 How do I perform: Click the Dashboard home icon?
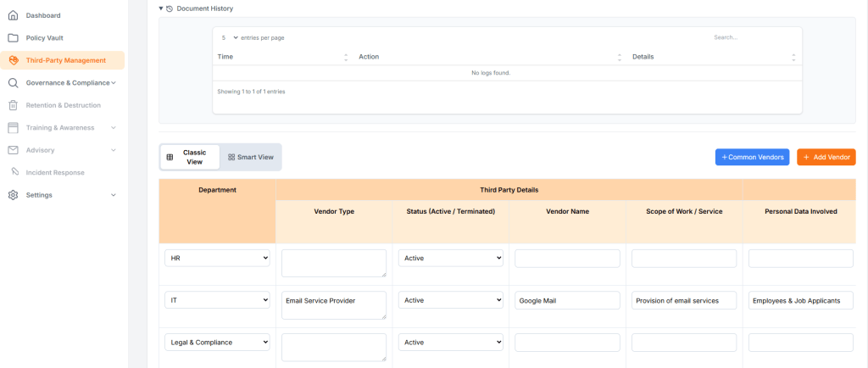pos(13,15)
